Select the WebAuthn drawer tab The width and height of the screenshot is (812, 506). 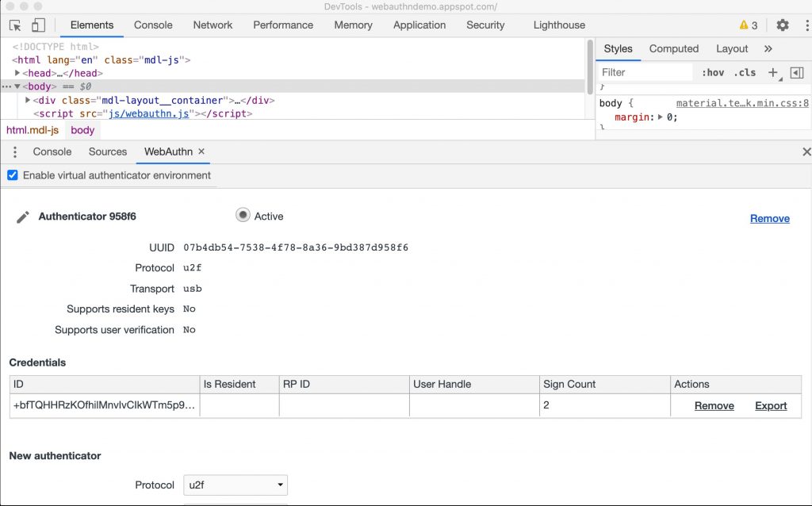[x=168, y=151]
